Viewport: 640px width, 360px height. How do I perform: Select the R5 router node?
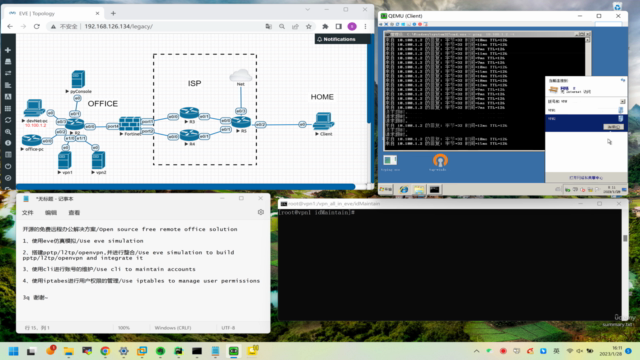[x=241, y=122]
